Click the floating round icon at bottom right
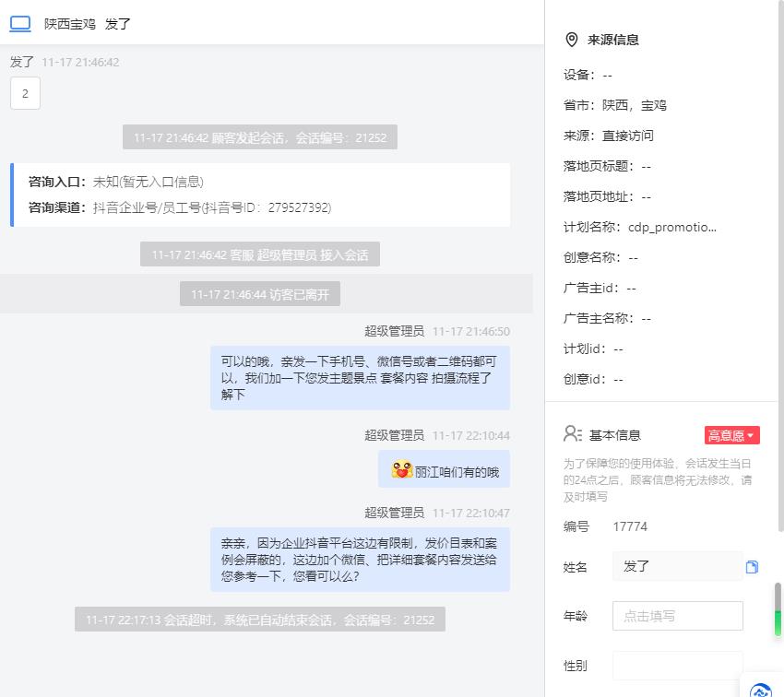This screenshot has height=697, width=784. (x=762, y=690)
